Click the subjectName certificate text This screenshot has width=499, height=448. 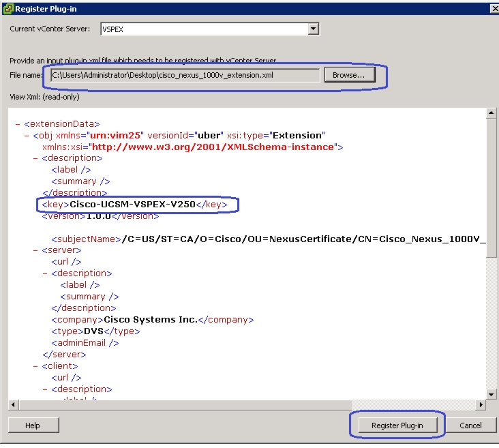[304, 239]
